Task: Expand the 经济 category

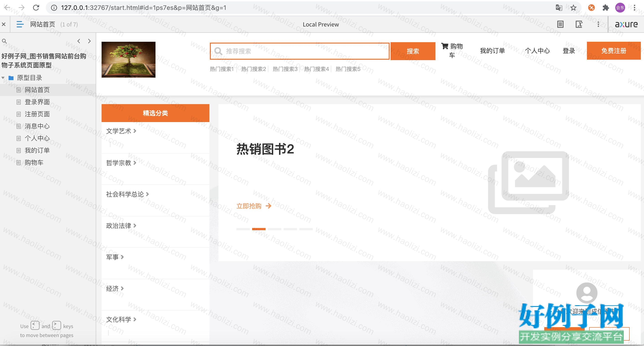Action: pos(115,289)
